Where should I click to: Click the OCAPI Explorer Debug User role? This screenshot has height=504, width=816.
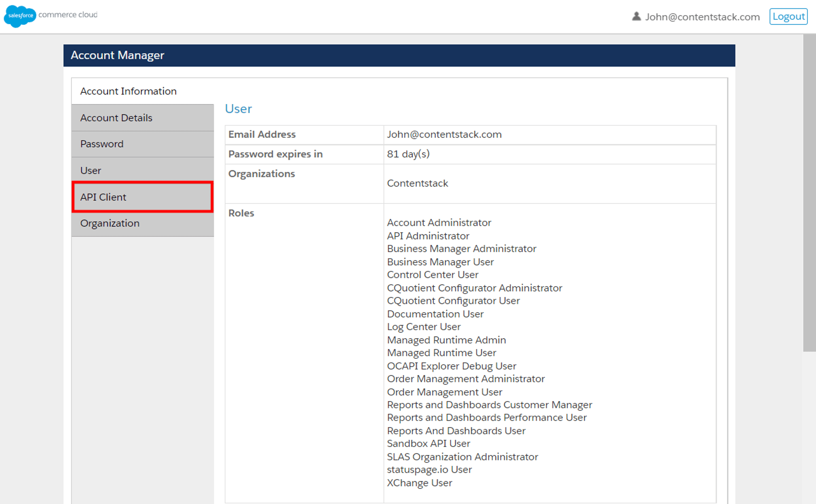[452, 366]
